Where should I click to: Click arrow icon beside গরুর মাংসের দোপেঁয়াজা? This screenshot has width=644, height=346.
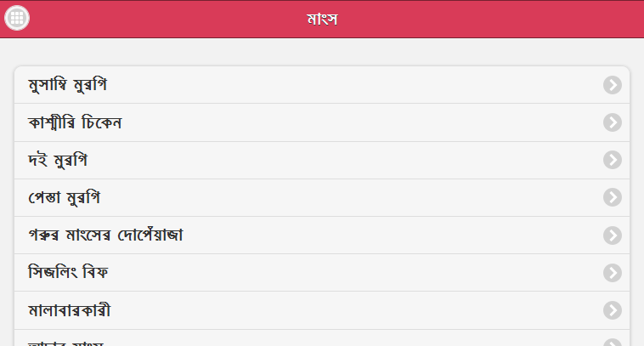point(613,235)
